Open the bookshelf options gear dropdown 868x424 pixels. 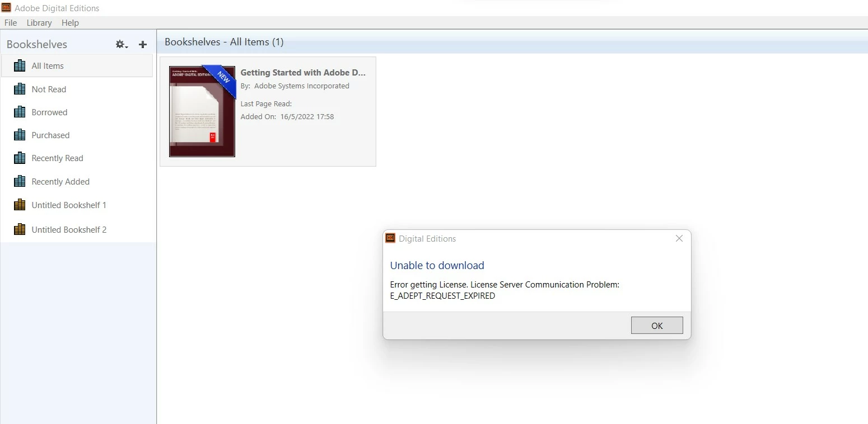[122, 44]
